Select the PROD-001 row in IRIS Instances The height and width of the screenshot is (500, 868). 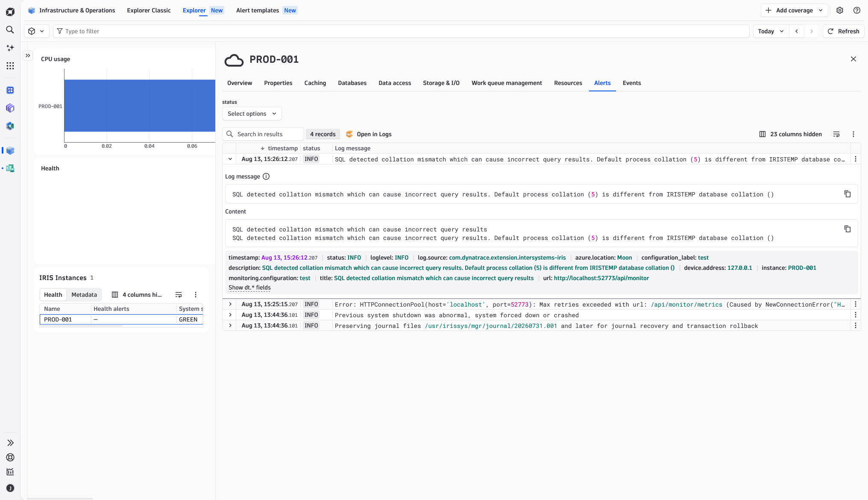click(x=121, y=319)
